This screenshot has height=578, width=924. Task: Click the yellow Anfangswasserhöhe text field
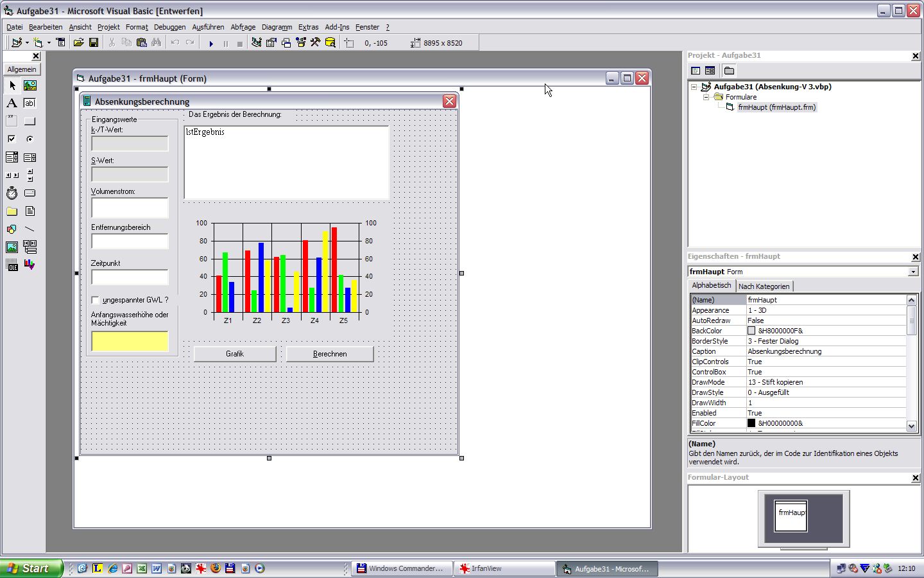[130, 342]
